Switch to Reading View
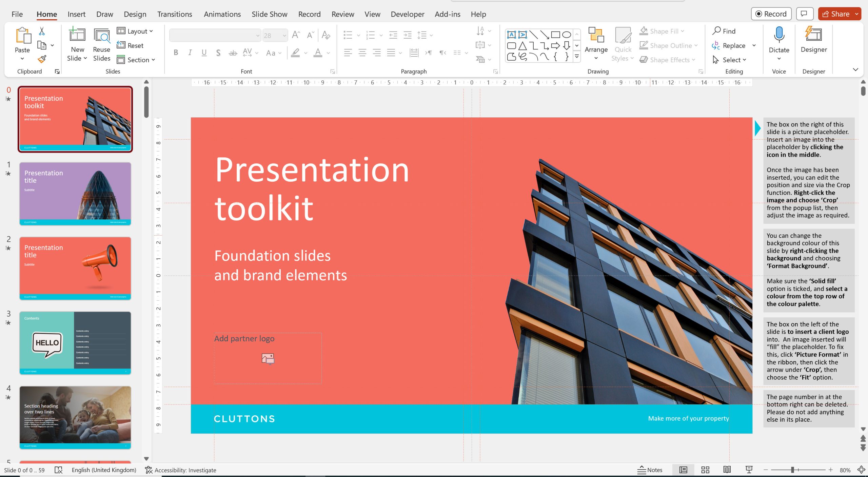868x477 pixels. pos(727,470)
